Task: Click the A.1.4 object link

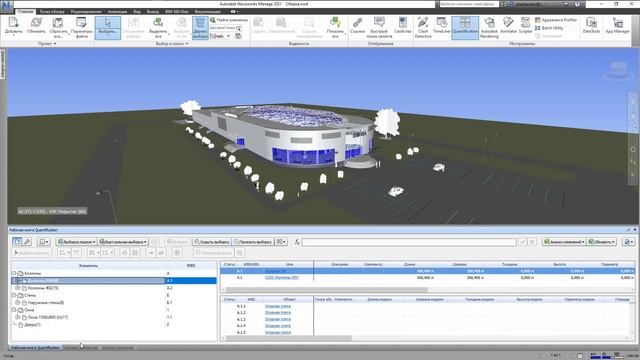Action: [x=278, y=326]
